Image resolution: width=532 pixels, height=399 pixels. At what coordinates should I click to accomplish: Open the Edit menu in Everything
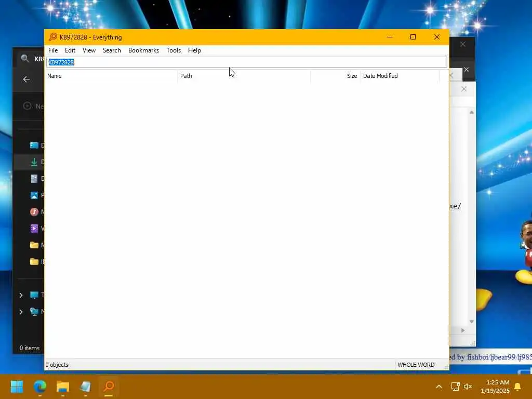click(x=70, y=50)
